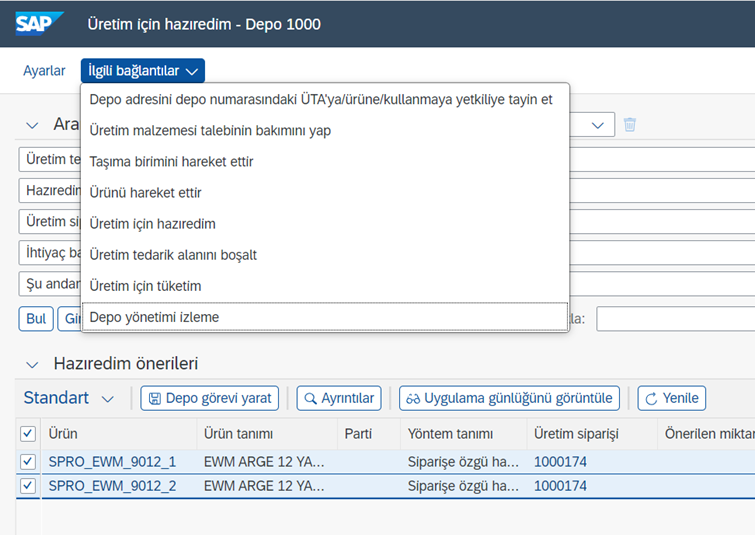Click the Ürün tanımı column header
Screen dimensions: 755x535
267,434
